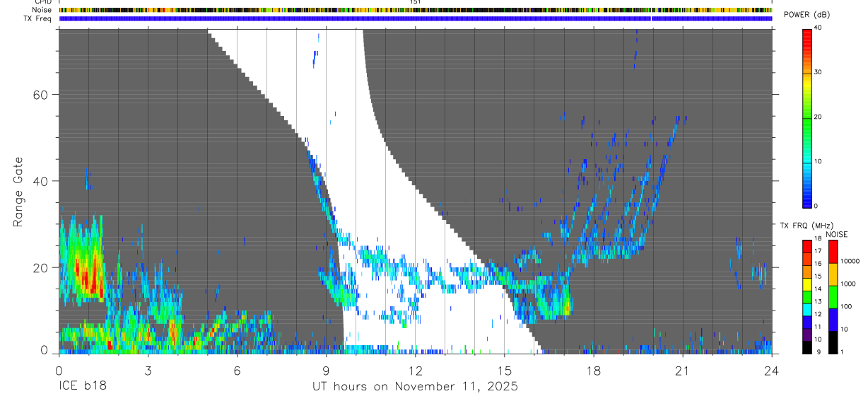
Task: Click the 18 hour tick on the UT axis
Action: 593,370
